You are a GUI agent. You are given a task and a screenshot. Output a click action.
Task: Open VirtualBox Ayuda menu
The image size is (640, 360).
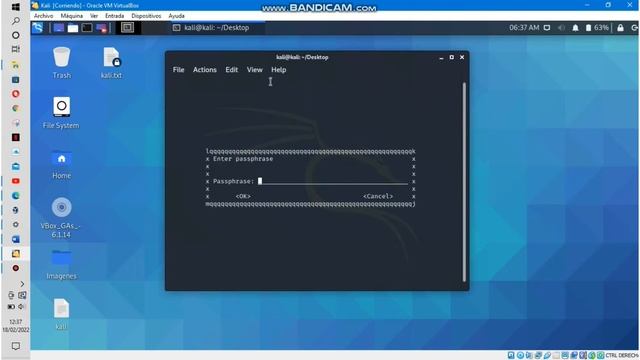pos(176,16)
